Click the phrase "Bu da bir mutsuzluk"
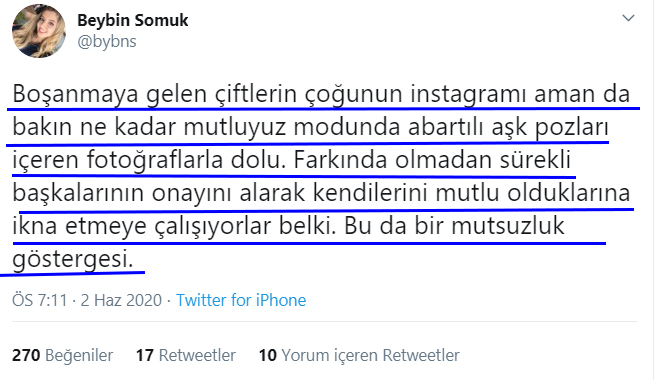655x380 pixels. coord(454,226)
